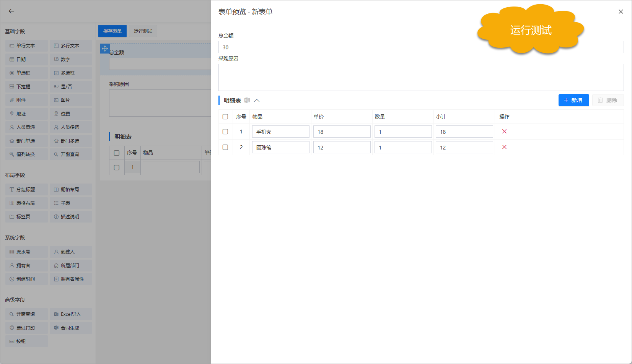Click the Excel export icon beside 明细表
The width and height of the screenshot is (632, 364).
click(x=247, y=100)
